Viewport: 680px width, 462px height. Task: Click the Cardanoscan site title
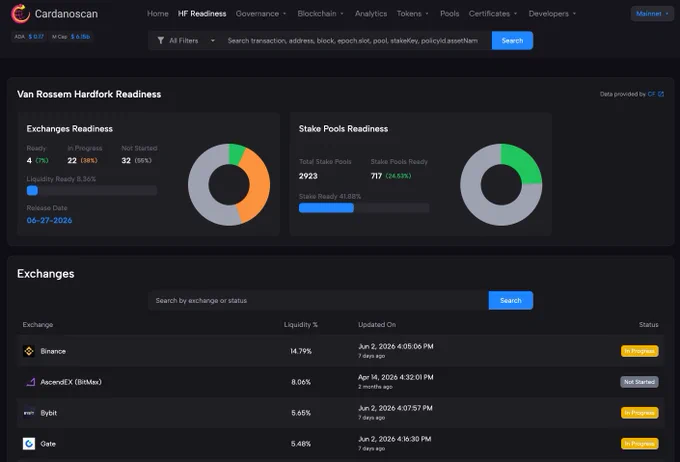coord(66,14)
